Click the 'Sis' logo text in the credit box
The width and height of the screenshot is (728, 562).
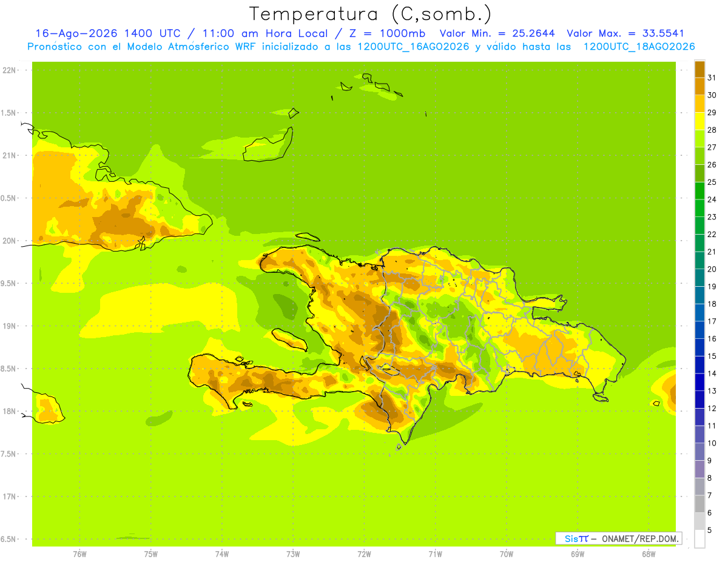[570, 538]
